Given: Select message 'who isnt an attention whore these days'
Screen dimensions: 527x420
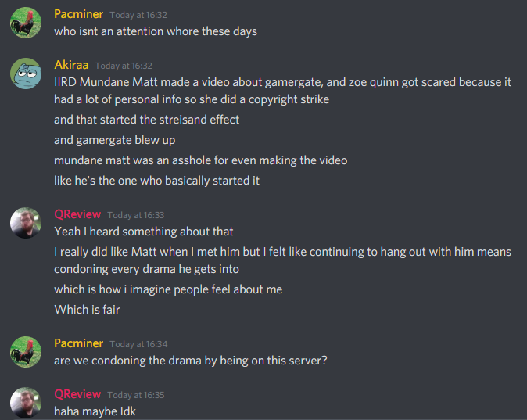Looking at the screenshot, I should pyautogui.click(x=156, y=31).
